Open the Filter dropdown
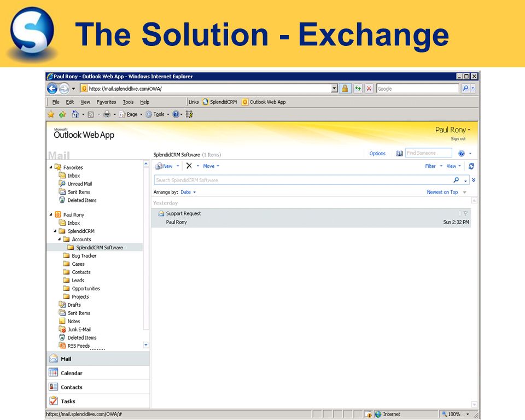The width and height of the screenshot is (525, 420). point(434,166)
